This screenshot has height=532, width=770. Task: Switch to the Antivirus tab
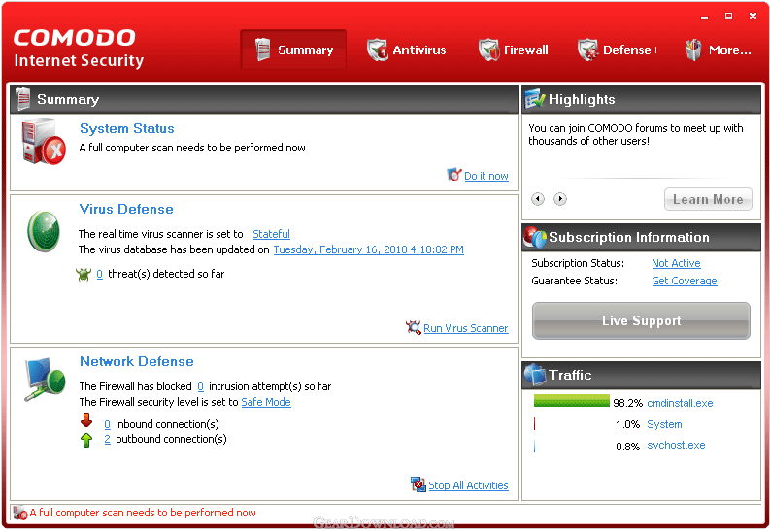tap(407, 50)
